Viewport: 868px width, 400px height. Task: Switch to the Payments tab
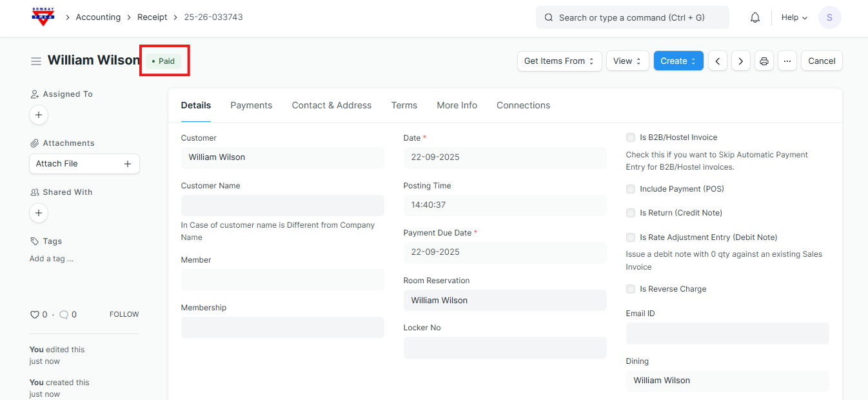[251, 105]
